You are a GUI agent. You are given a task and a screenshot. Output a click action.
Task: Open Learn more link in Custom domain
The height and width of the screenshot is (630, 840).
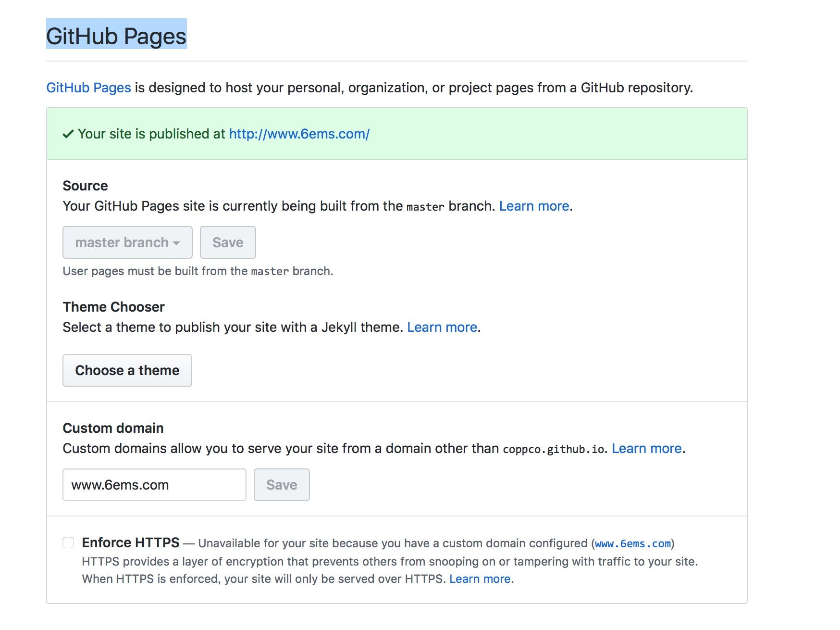click(x=647, y=448)
